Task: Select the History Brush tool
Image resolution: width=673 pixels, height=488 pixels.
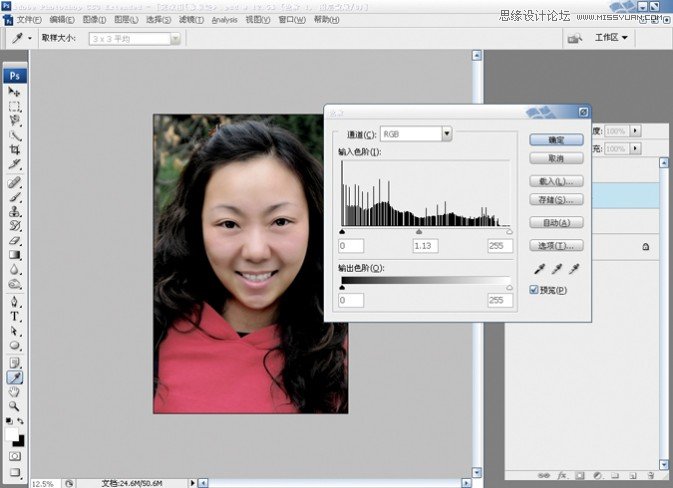Action: [14, 226]
